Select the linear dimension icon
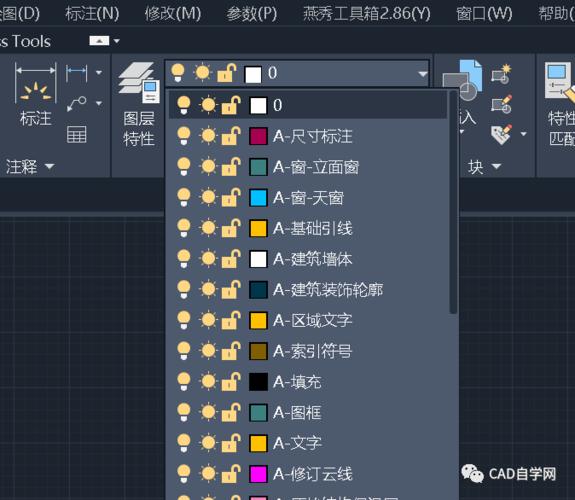The height and width of the screenshot is (500, 575). pyautogui.click(x=77, y=73)
